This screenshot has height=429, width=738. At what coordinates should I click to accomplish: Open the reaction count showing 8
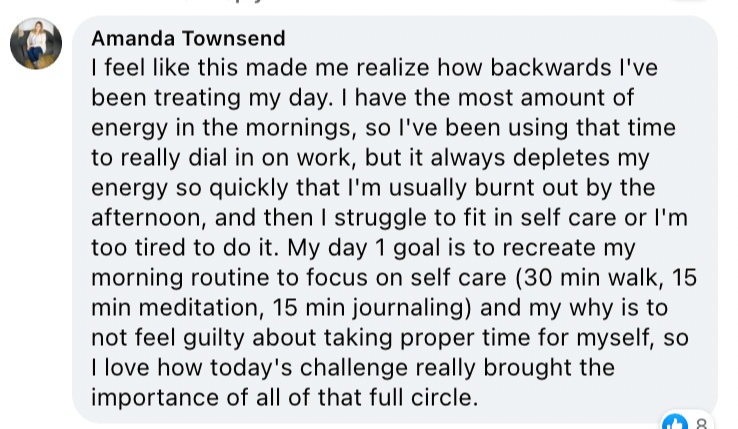(701, 424)
